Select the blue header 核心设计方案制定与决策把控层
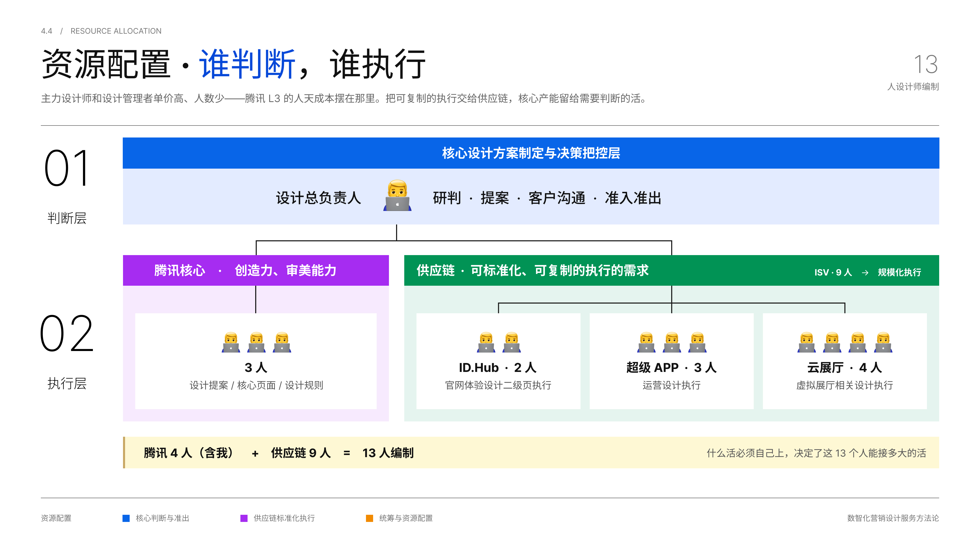 pos(531,153)
